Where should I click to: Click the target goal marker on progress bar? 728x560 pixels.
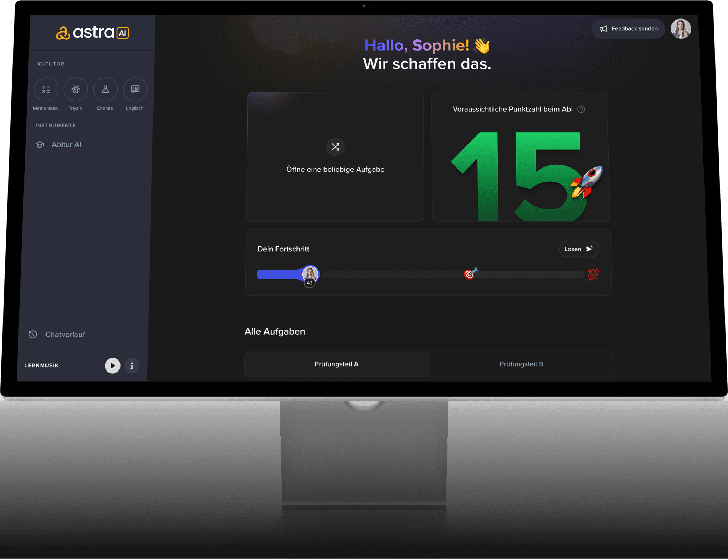[x=470, y=273]
